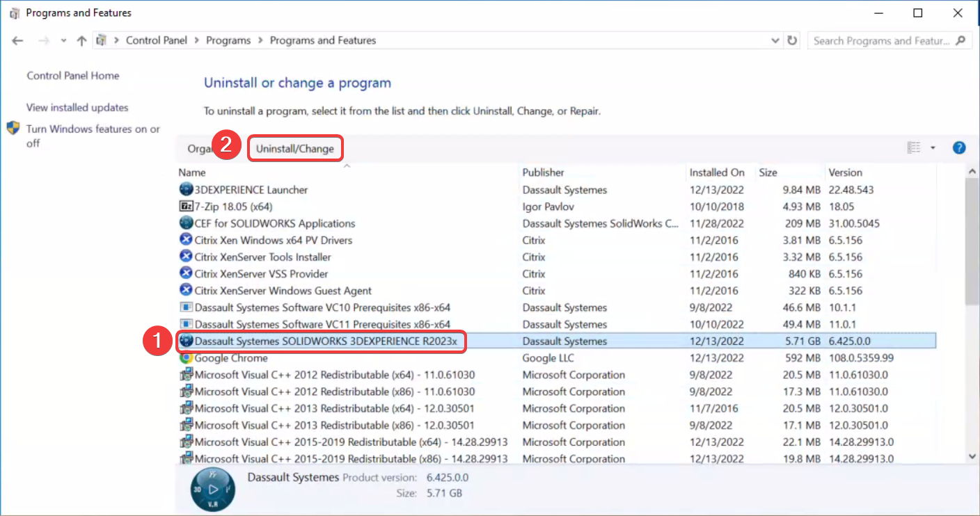Click the Google Chrome icon in list

click(186, 358)
